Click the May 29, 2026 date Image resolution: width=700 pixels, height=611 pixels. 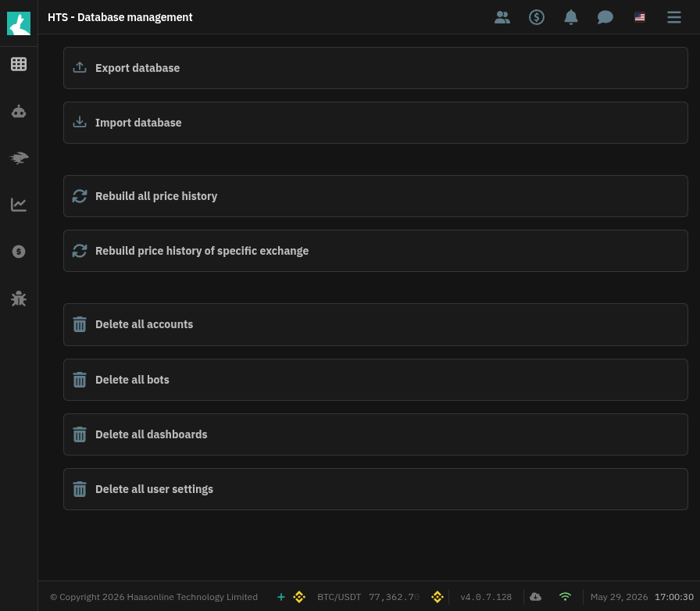pos(620,597)
